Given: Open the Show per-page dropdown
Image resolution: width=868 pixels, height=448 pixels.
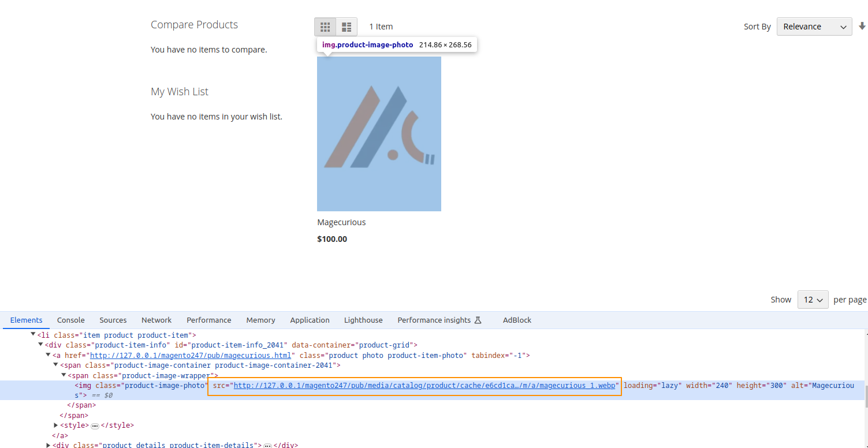Looking at the screenshot, I should pos(813,300).
